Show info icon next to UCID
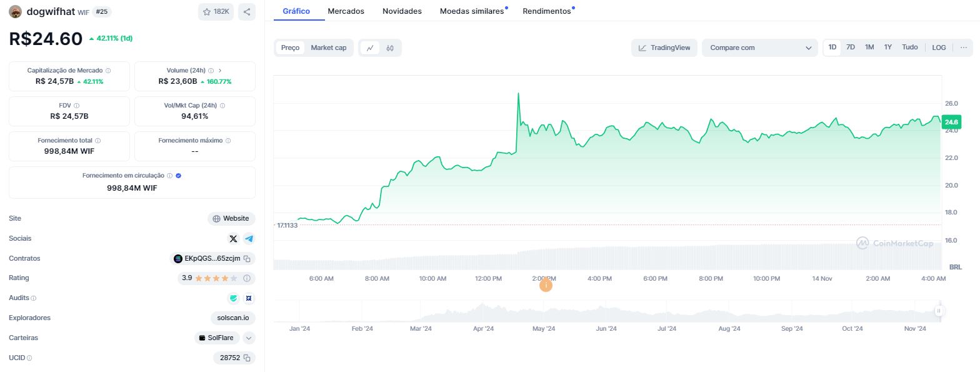 pos(29,358)
